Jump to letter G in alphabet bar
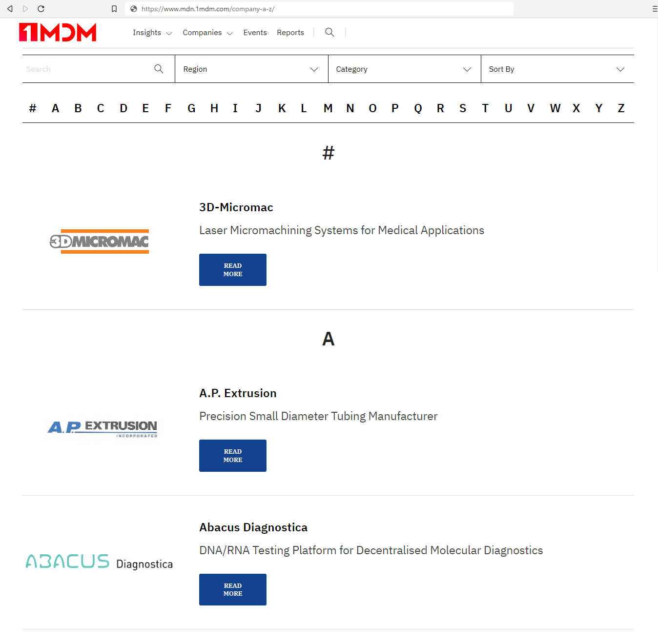The height and width of the screenshot is (644, 658). [x=191, y=108]
